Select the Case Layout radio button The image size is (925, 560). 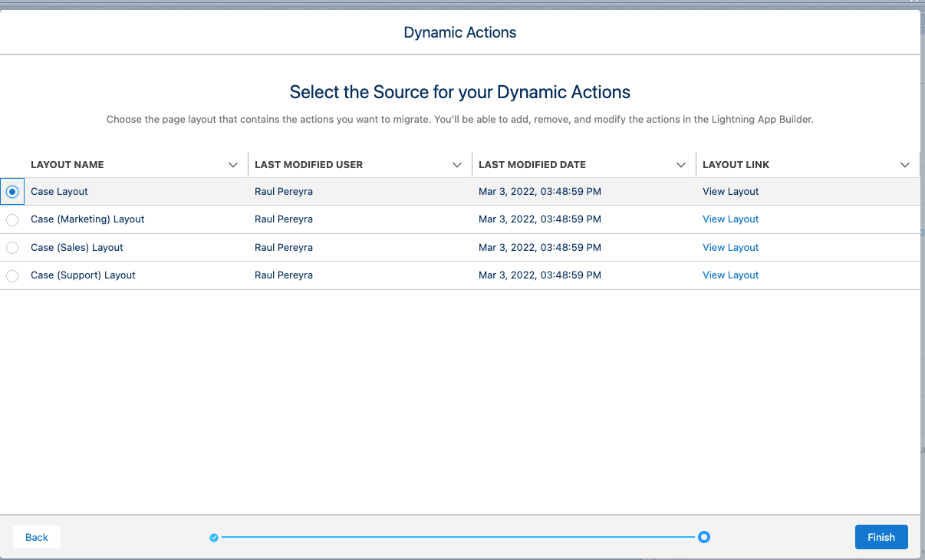coord(12,193)
